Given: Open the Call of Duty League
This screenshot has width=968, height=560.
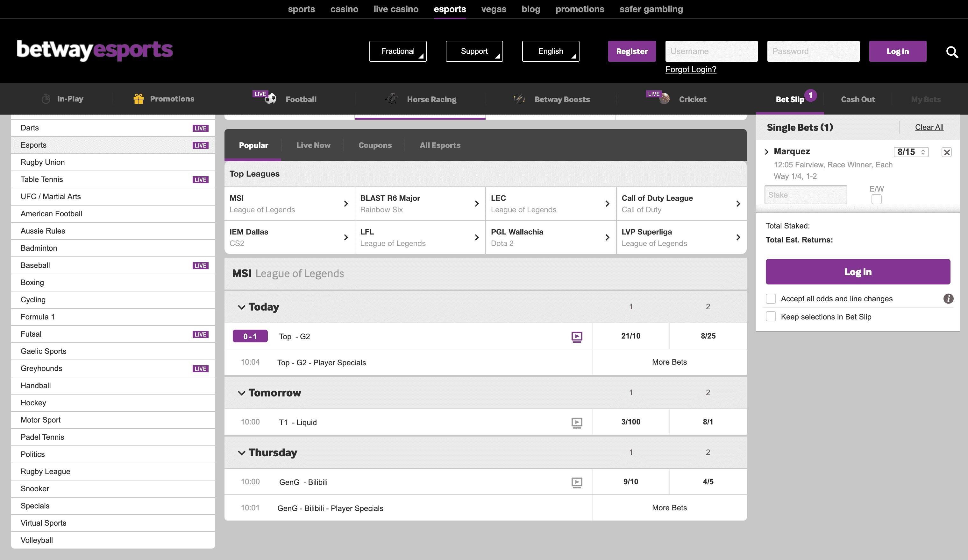Looking at the screenshot, I should pyautogui.click(x=681, y=204).
